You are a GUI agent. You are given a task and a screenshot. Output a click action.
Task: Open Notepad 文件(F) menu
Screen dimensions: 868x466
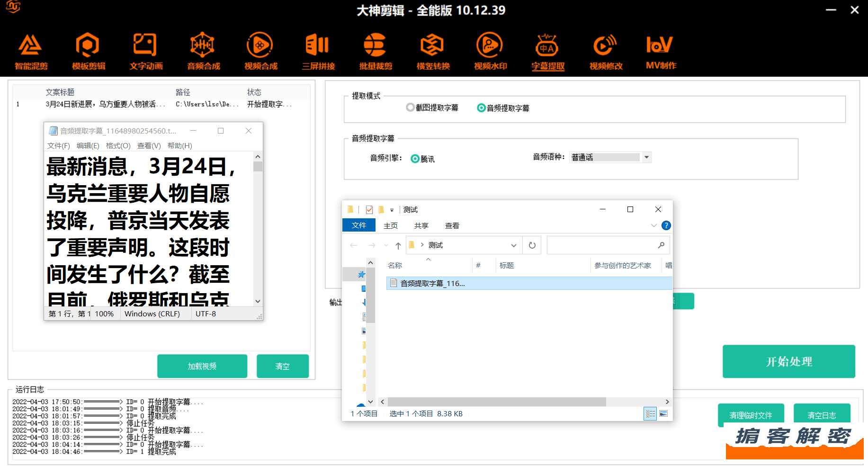(58, 146)
